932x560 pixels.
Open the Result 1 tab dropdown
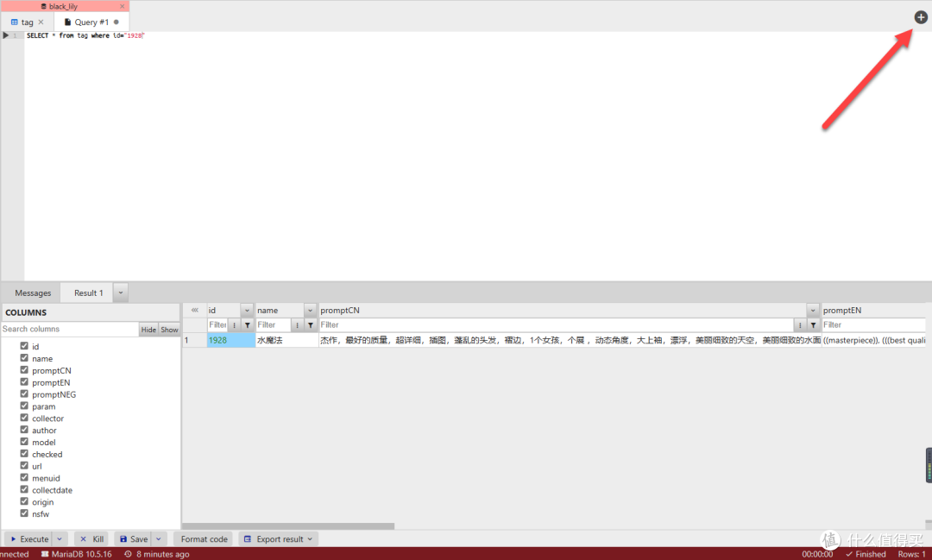pyautogui.click(x=121, y=293)
